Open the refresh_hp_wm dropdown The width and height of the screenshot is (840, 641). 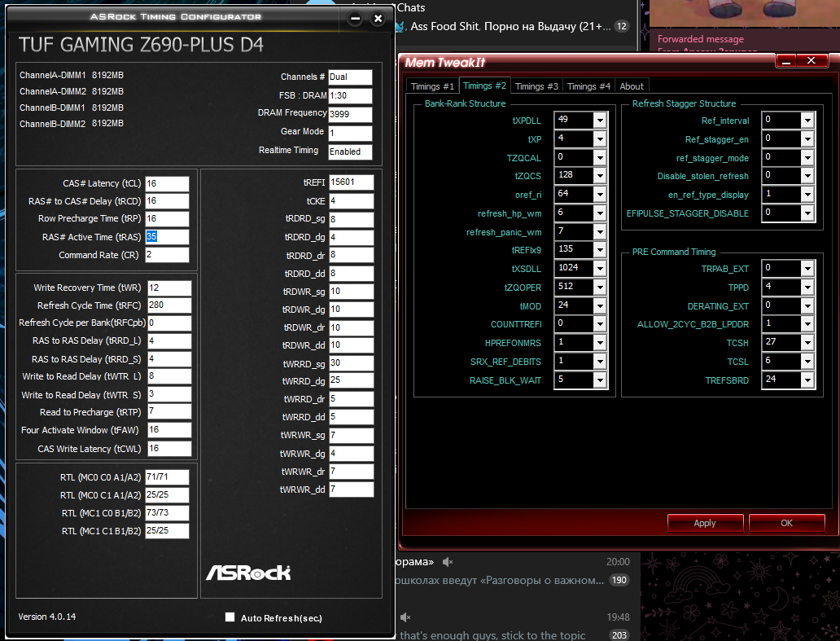pos(600,213)
